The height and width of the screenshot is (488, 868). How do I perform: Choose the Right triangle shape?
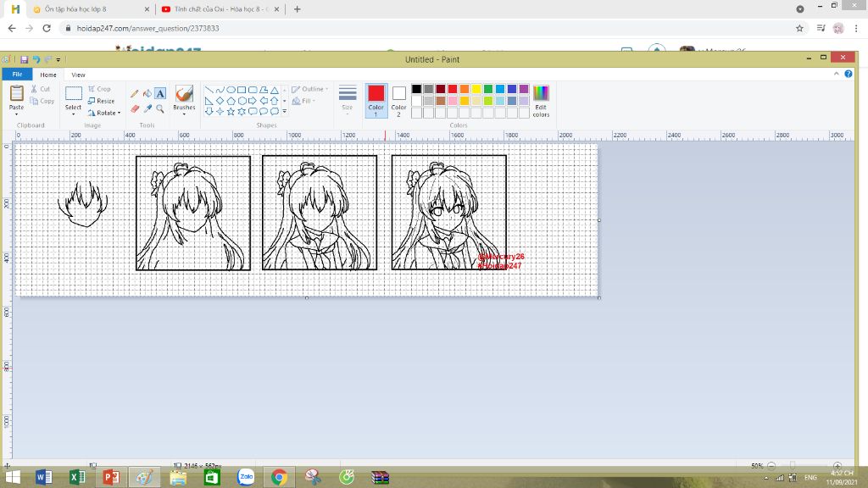[209, 101]
